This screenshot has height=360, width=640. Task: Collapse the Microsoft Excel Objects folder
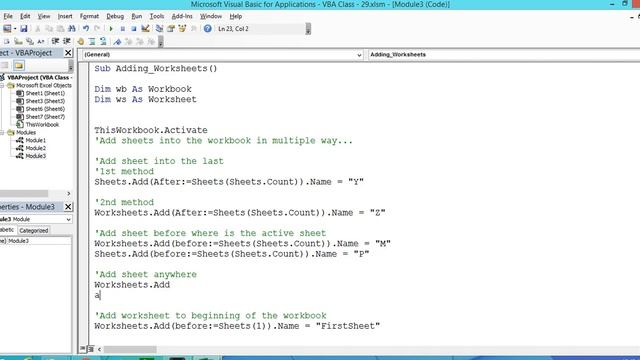[2, 86]
